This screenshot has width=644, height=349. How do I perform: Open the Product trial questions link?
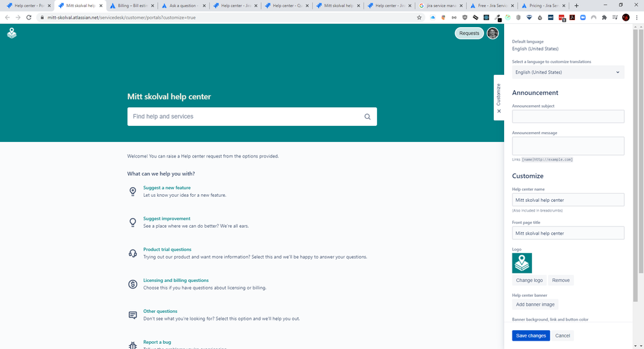click(x=167, y=250)
